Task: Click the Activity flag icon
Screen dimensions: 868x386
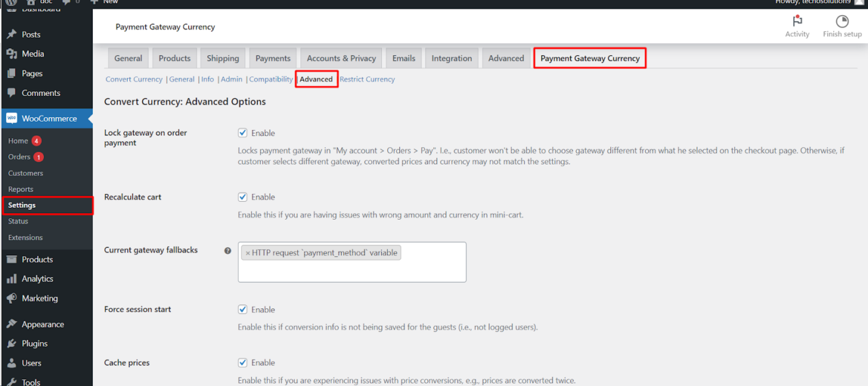Action: tap(797, 22)
